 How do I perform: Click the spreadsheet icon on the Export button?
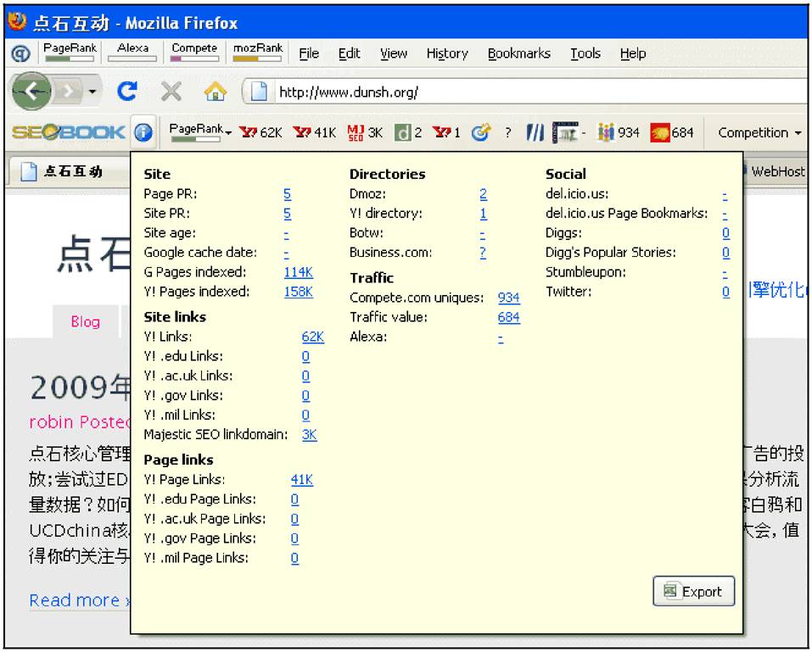coord(670,590)
